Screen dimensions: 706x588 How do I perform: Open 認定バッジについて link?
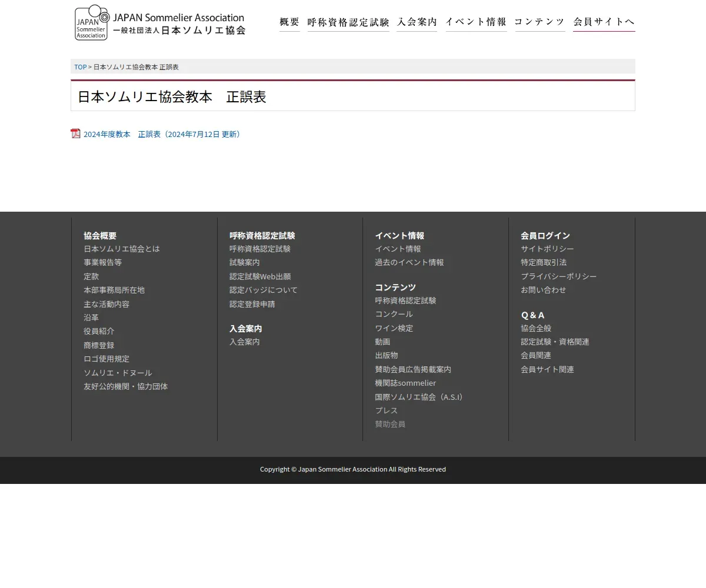tap(264, 290)
